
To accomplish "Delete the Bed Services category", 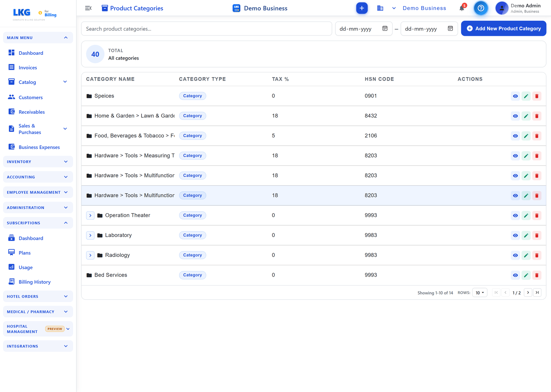I will coord(537,275).
